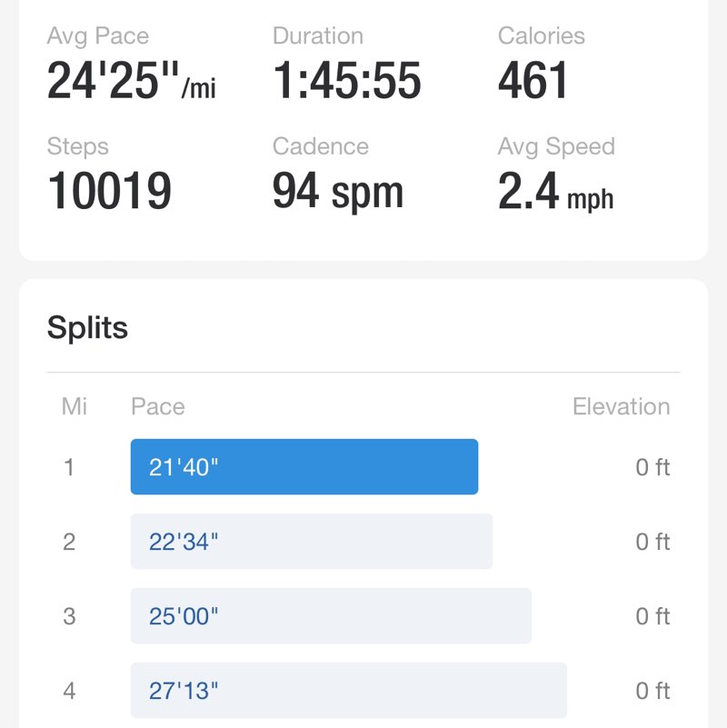Select the Cadence value 94 spm
Viewport: 727px width, 728px height.
pyautogui.click(x=337, y=192)
